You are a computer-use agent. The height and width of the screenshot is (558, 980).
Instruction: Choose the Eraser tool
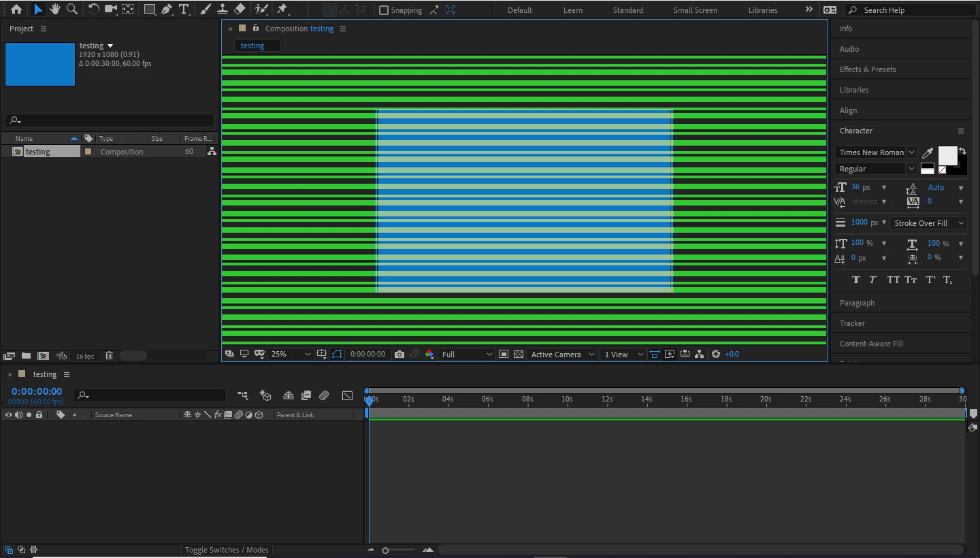point(240,10)
